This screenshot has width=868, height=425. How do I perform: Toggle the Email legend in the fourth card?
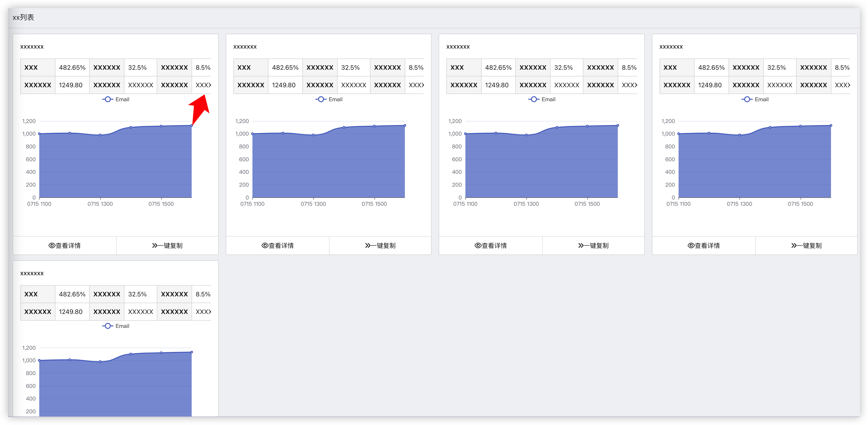[755, 99]
